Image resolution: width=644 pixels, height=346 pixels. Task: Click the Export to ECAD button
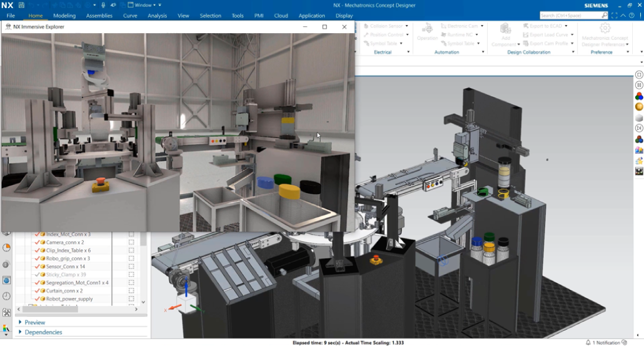(542, 26)
